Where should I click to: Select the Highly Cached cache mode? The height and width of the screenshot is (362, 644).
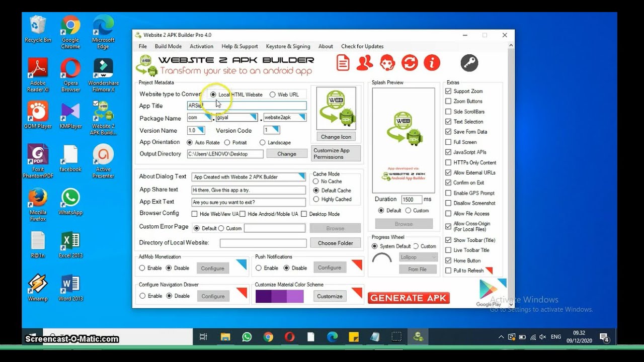pyautogui.click(x=316, y=199)
